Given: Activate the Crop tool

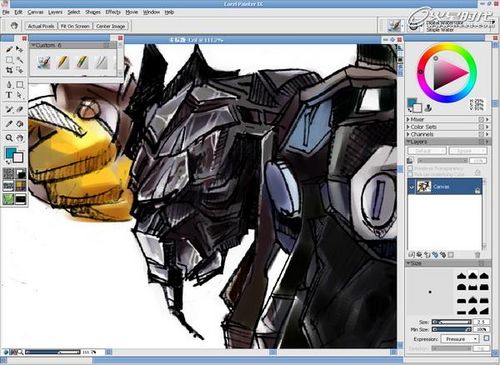Looking at the screenshot, I should pos(9,70).
